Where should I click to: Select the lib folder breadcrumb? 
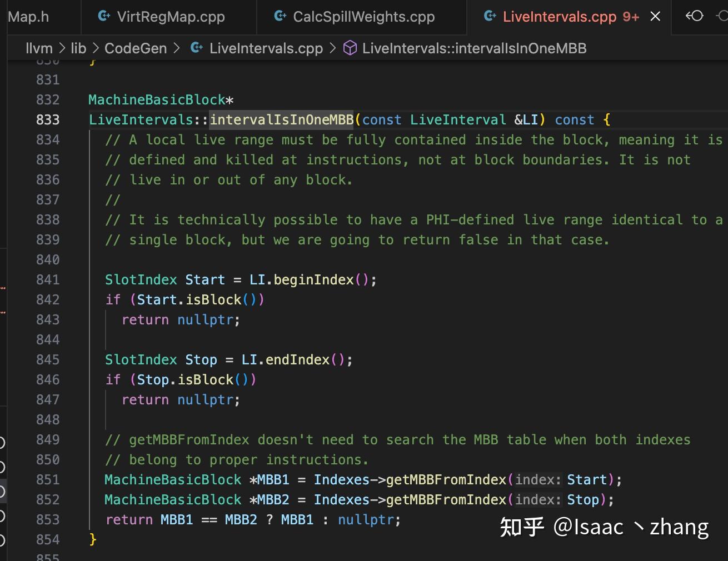click(x=78, y=48)
